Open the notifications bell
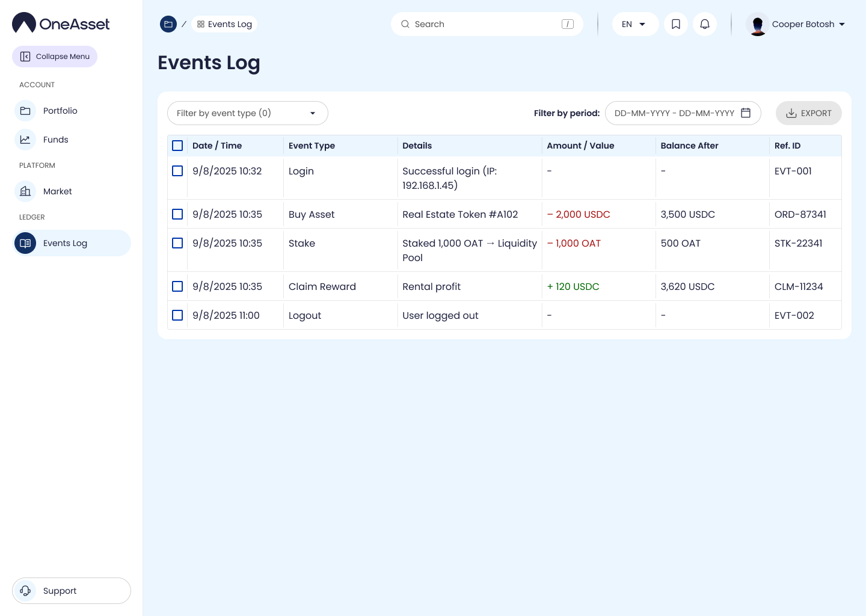Screen dimensions: 866x616 click(705, 24)
